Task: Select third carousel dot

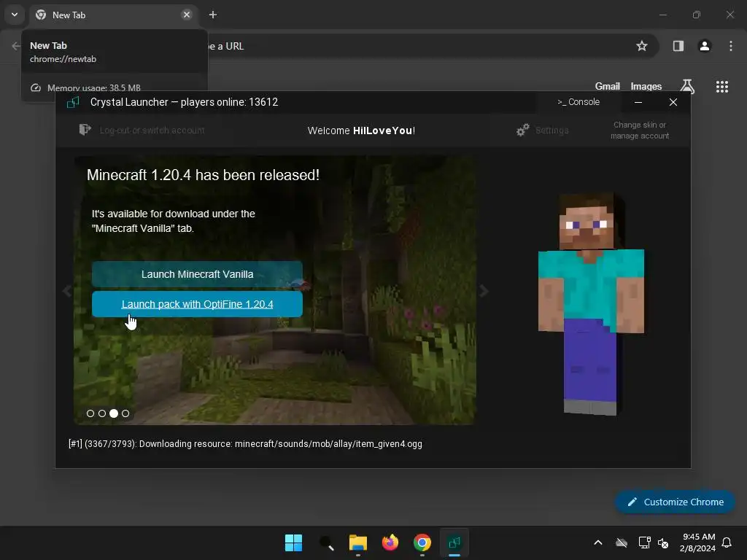Action: (x=114, y=413)
